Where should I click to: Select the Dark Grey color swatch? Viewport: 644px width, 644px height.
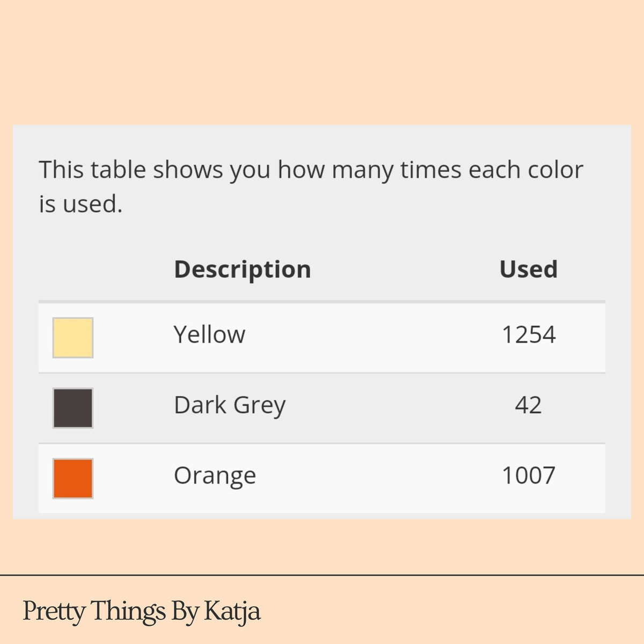pos(73,408)
